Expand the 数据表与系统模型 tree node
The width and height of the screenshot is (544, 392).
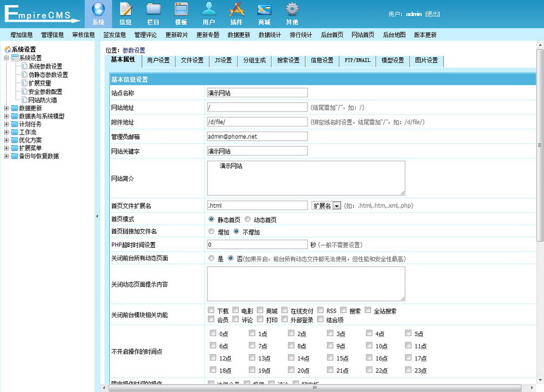(6, 116)
